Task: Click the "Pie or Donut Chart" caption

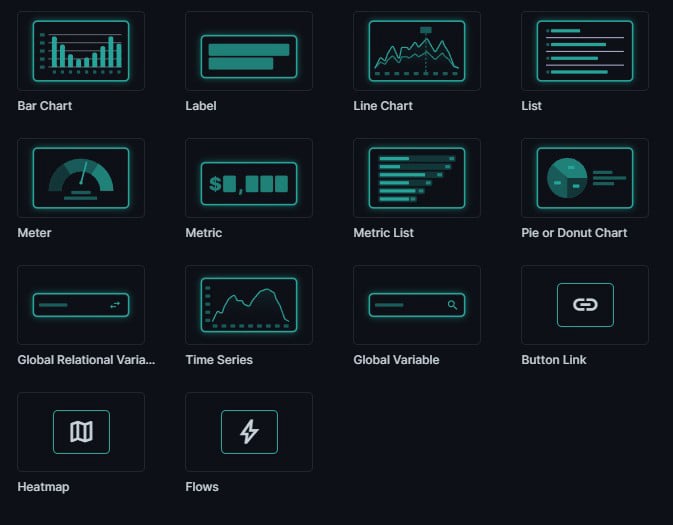Action: pos(574,233)
